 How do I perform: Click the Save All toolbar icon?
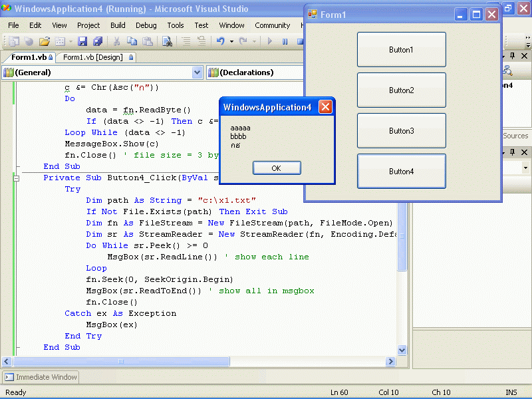pyautogui.click(x=98, y=41)
